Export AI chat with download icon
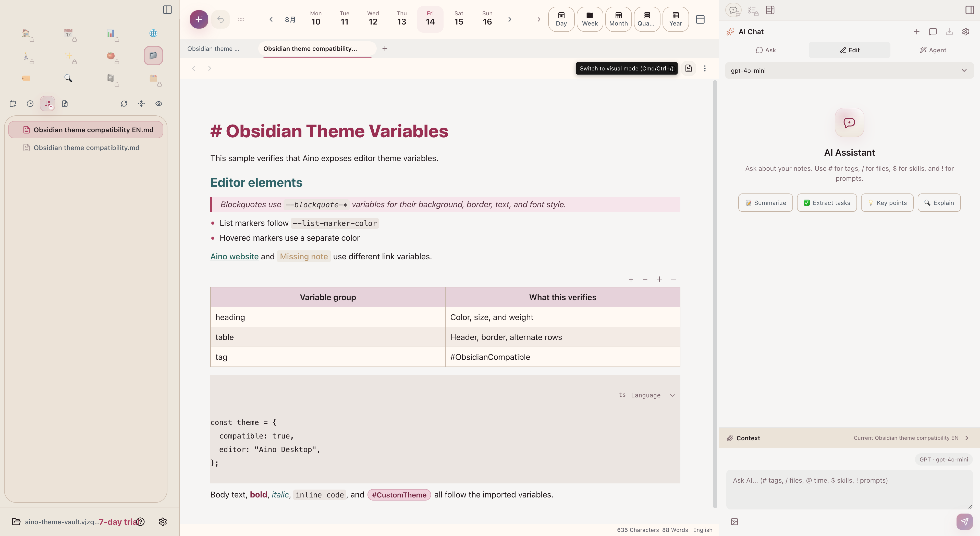The image size is (980, 536). (x=949, y=32)
